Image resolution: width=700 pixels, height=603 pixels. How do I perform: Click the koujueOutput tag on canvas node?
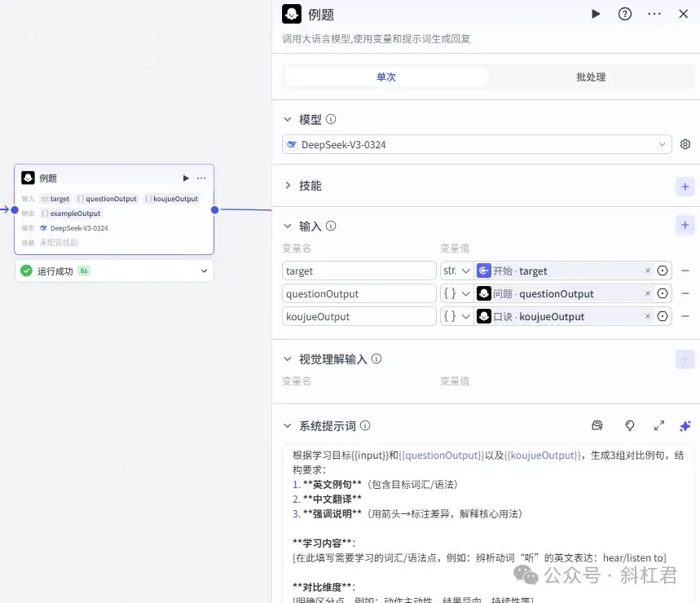171,199
